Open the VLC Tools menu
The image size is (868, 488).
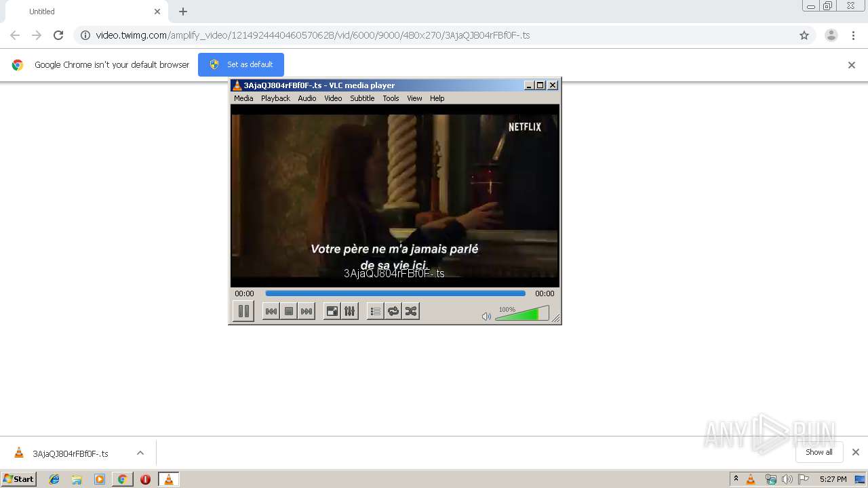pos(391,98)
